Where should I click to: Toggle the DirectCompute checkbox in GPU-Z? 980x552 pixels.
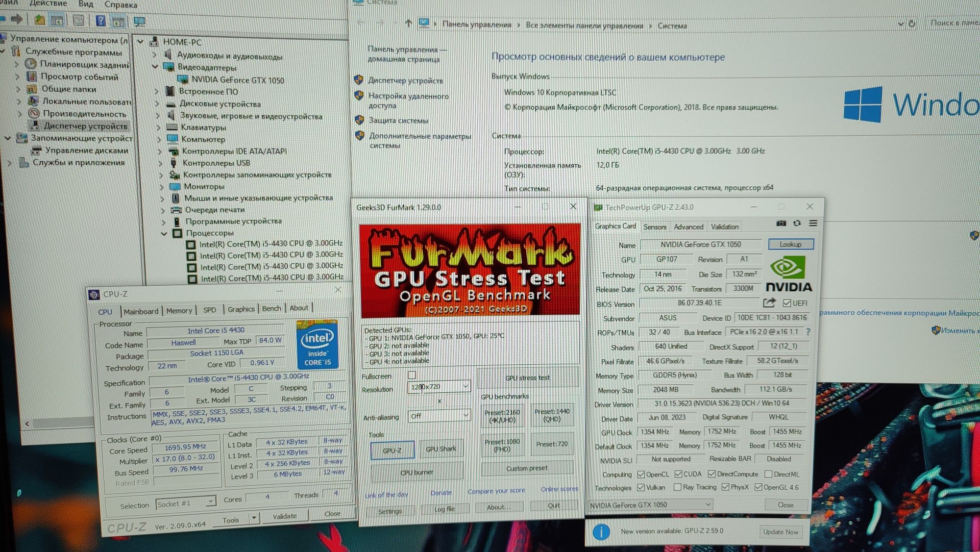[x=711, y=474]
